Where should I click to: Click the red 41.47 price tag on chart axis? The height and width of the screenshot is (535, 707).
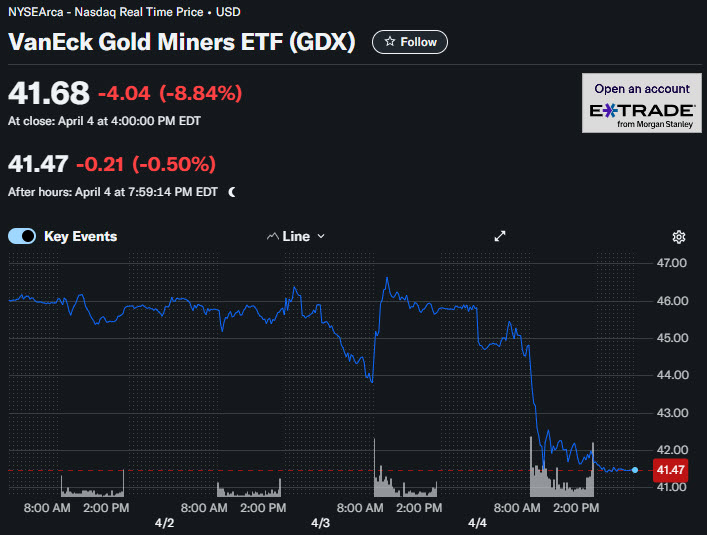click(669, 469)
